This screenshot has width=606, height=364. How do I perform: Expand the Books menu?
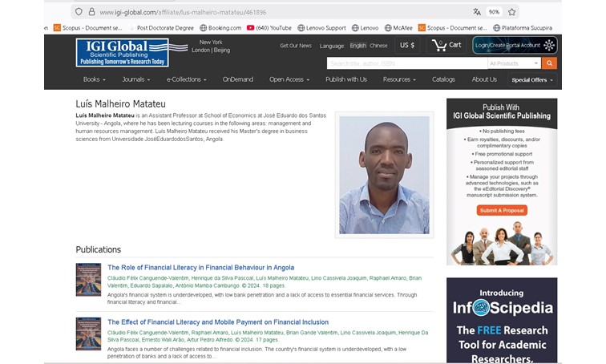[x=94, y=79]
